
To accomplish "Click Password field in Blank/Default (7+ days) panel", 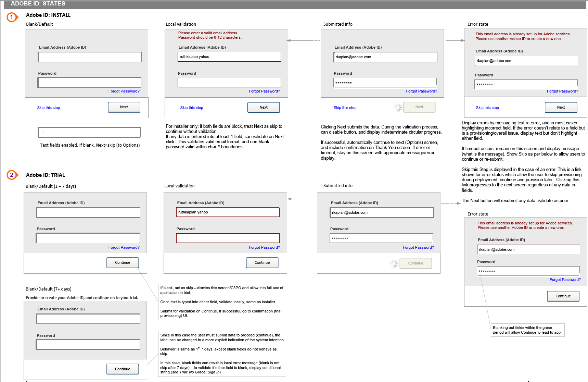I will [88, 344].
